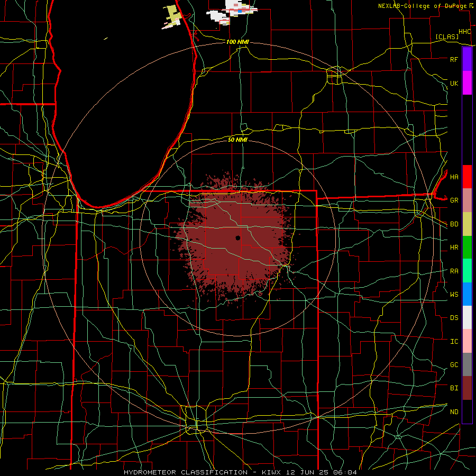Click the UK legend label

tap(454, 83)
